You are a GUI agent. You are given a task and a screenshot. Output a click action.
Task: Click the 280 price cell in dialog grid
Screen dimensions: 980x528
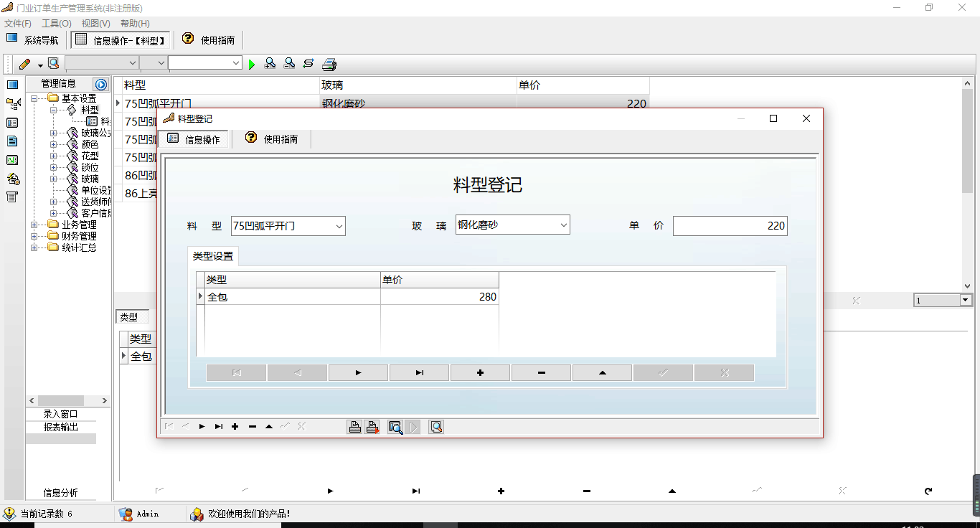[x=440, y=296]
